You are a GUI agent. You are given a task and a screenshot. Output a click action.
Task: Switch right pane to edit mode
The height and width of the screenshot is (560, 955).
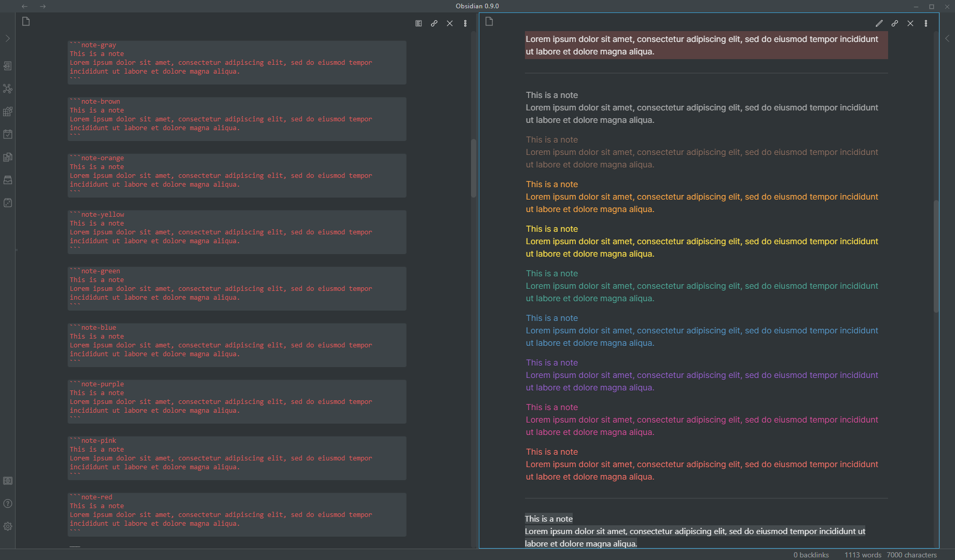pyautogui.click(x=879, y=23)
